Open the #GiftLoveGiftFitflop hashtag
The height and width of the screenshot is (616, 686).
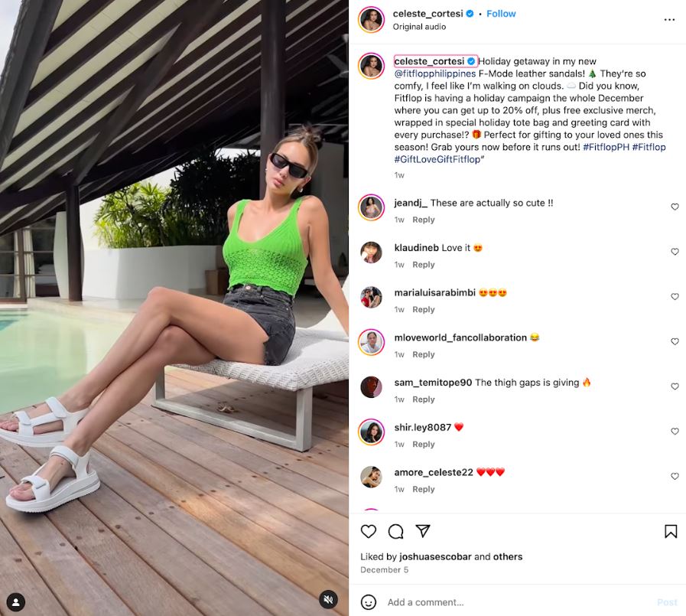tap(437, 159)
